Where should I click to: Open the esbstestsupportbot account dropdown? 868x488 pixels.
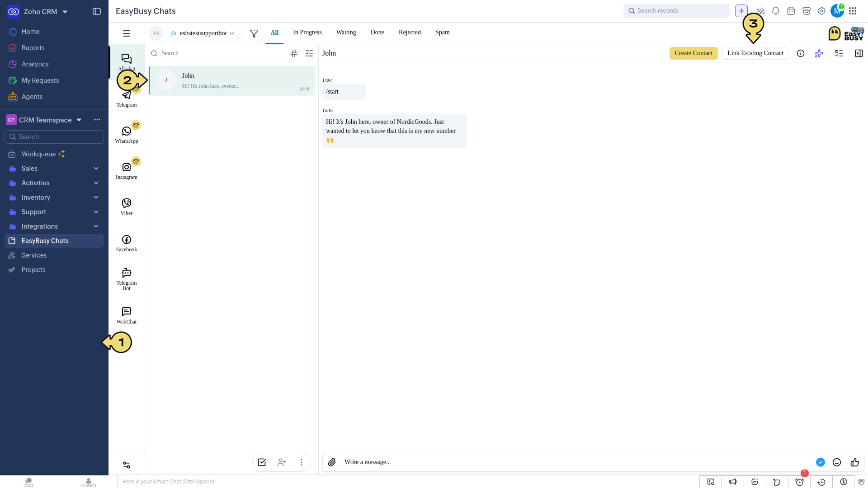coord(195,33)
